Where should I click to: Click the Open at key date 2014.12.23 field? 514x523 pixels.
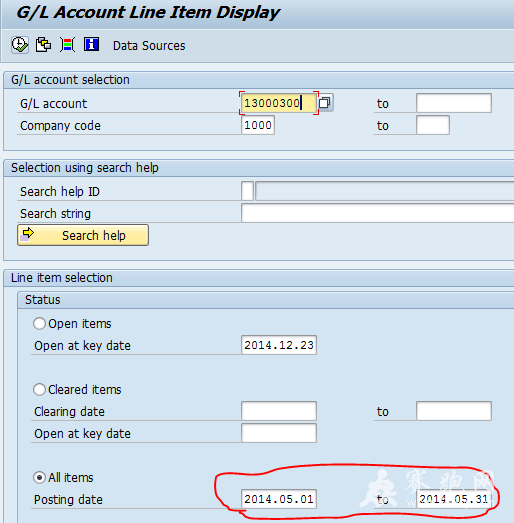[x=279, y=345]
